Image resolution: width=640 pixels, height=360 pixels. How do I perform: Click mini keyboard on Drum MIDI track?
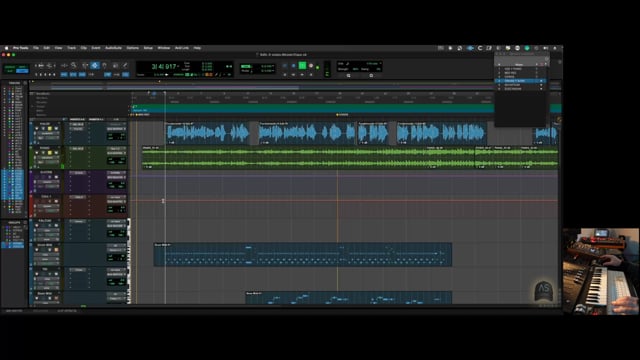[129, 255]
